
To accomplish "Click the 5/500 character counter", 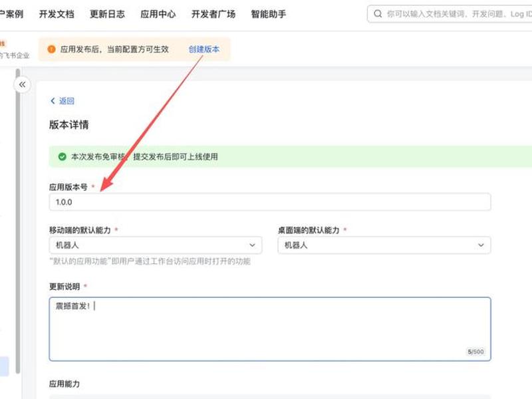I will 475,352.
